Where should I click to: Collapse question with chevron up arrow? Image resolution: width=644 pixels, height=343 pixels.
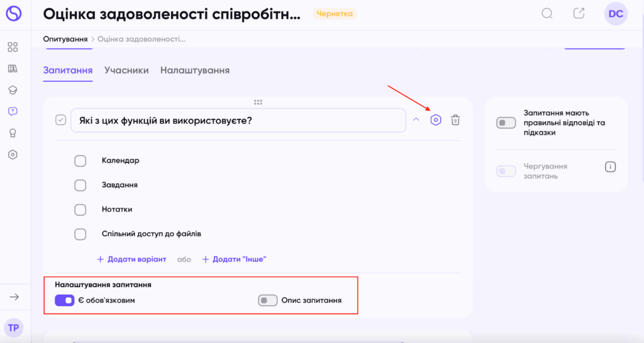416,120
